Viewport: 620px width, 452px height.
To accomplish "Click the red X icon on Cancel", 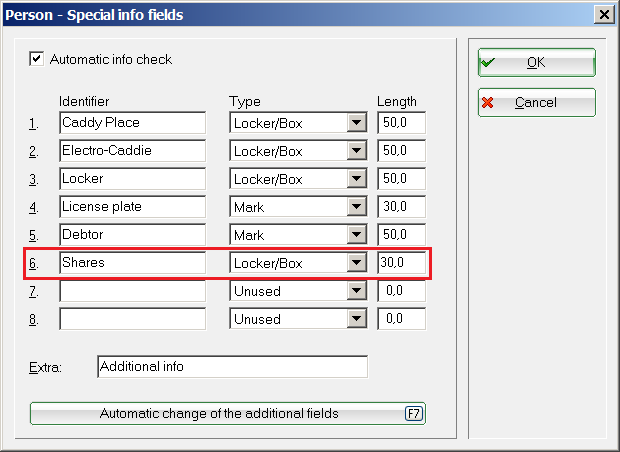I will click(x=488, y=102).
